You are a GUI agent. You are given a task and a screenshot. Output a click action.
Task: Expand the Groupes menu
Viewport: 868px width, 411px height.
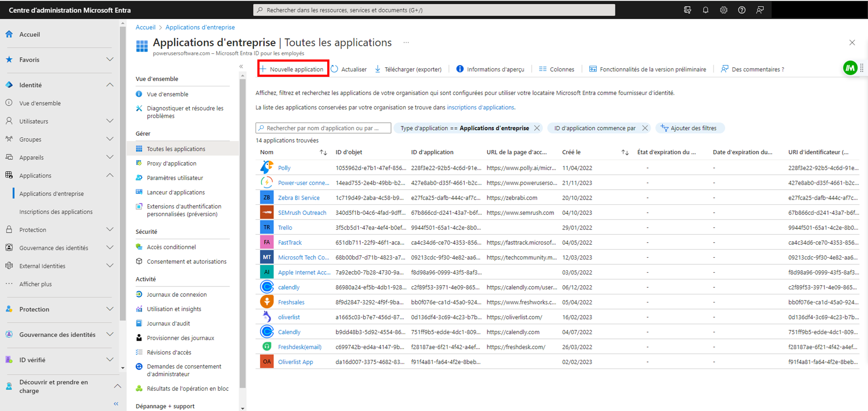point(110,139)
